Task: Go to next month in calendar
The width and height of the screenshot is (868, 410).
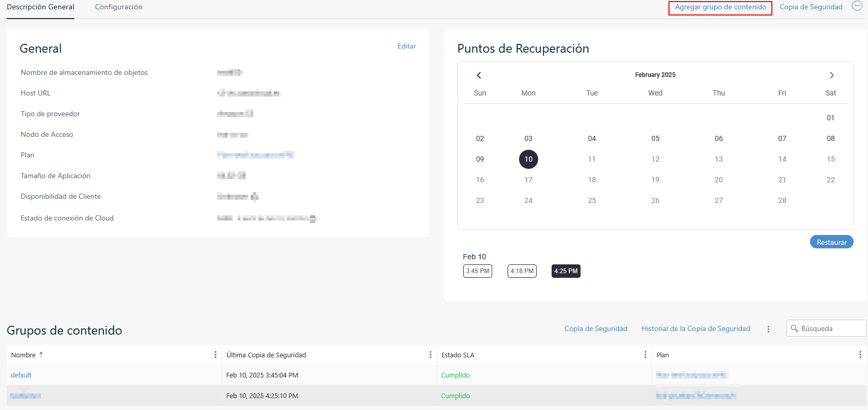Action: click(x=831, y=75)
